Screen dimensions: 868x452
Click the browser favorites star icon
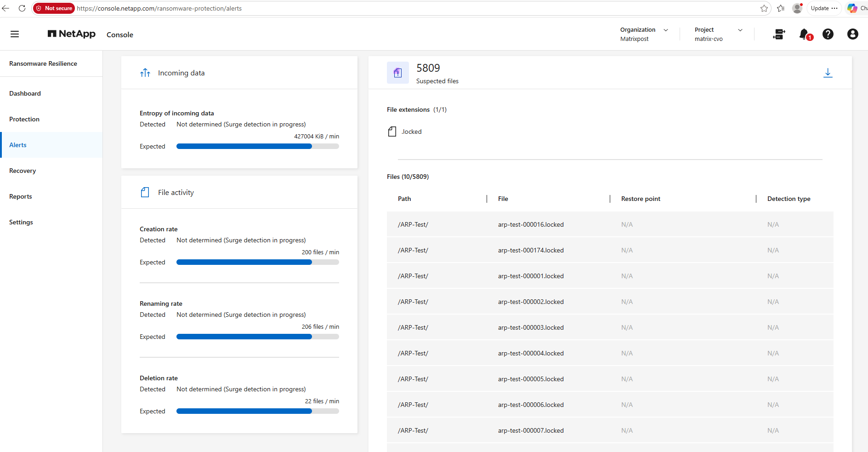pyautogui.click(x=764, y=8)
